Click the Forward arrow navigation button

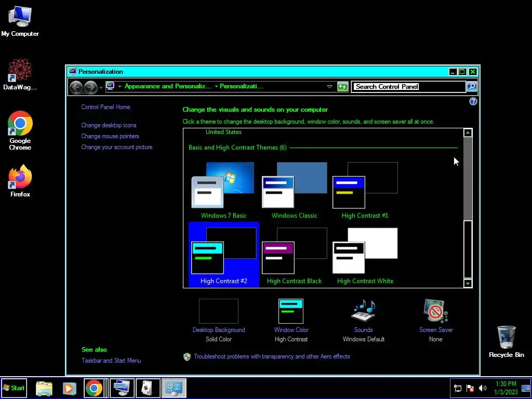tap(90, 87)
